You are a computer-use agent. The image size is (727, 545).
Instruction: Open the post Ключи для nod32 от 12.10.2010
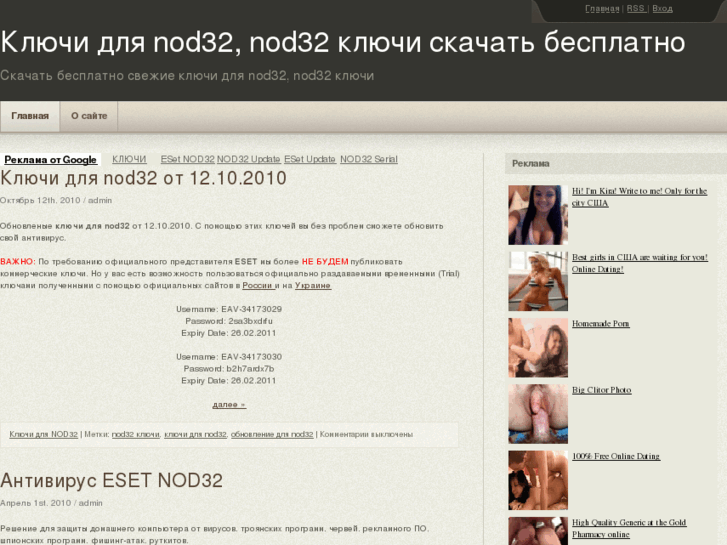click(x=143, y=178)
